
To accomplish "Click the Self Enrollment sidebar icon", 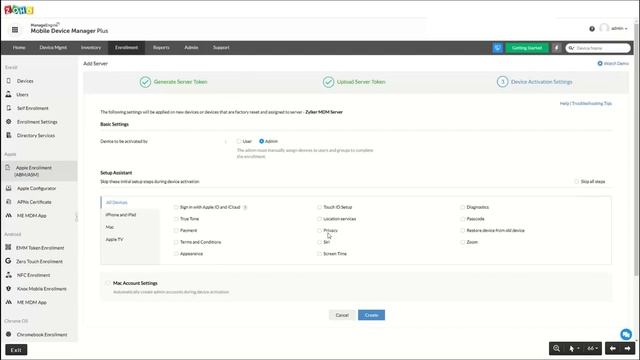I will click(9, 108).
